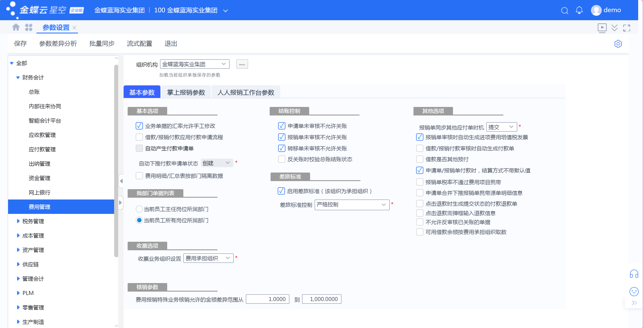The image size is (644, 328).
Task: Uncheck 业务单据的汇率允许手工修改
Action: (x=139, y=126)
